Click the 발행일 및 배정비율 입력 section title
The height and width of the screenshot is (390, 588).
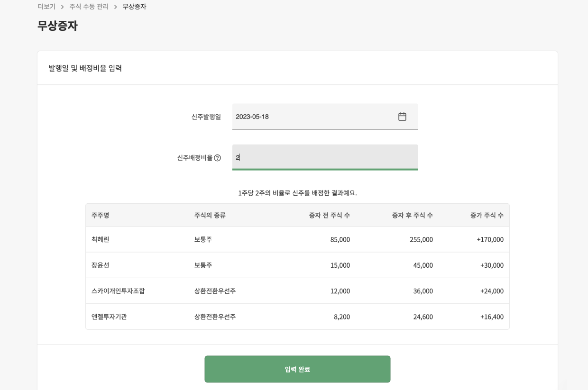click(x=85, y=68)
